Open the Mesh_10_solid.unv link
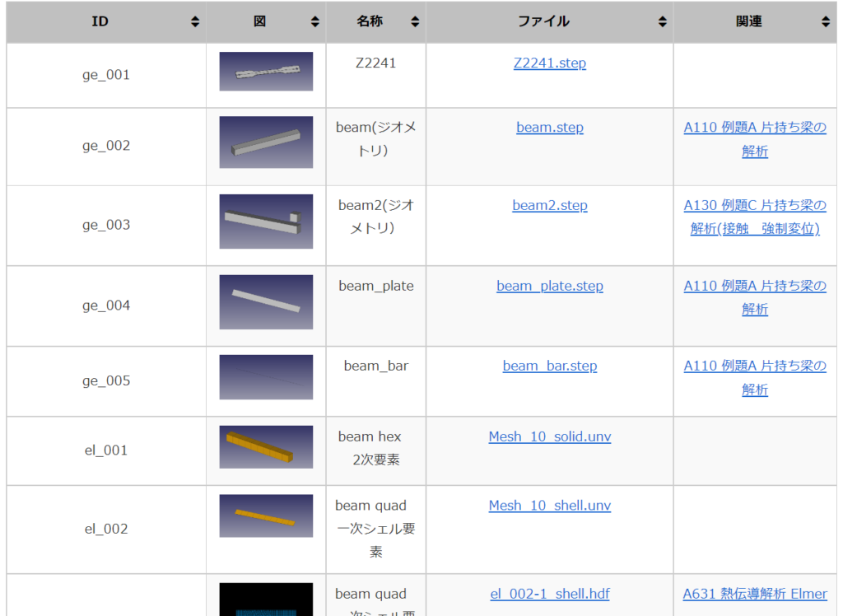The image size is (843, 616). click(549, 437)
